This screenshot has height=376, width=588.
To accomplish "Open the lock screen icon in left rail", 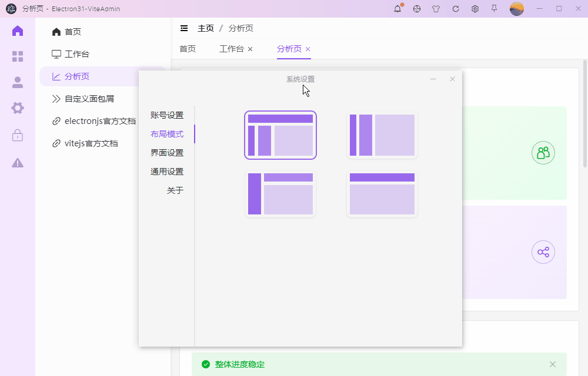I will click(18, 135).
